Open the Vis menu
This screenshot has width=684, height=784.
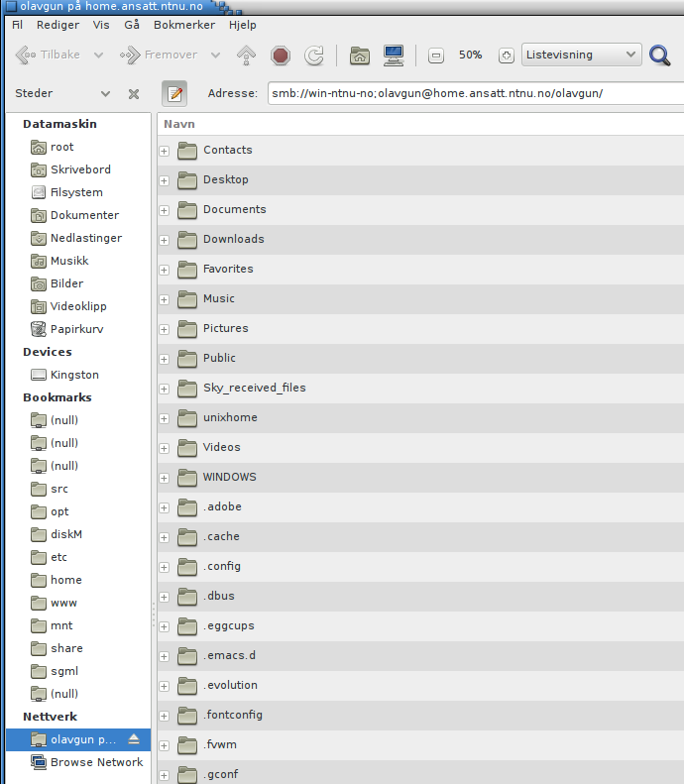pyautogui.click(x=101, y=25)
